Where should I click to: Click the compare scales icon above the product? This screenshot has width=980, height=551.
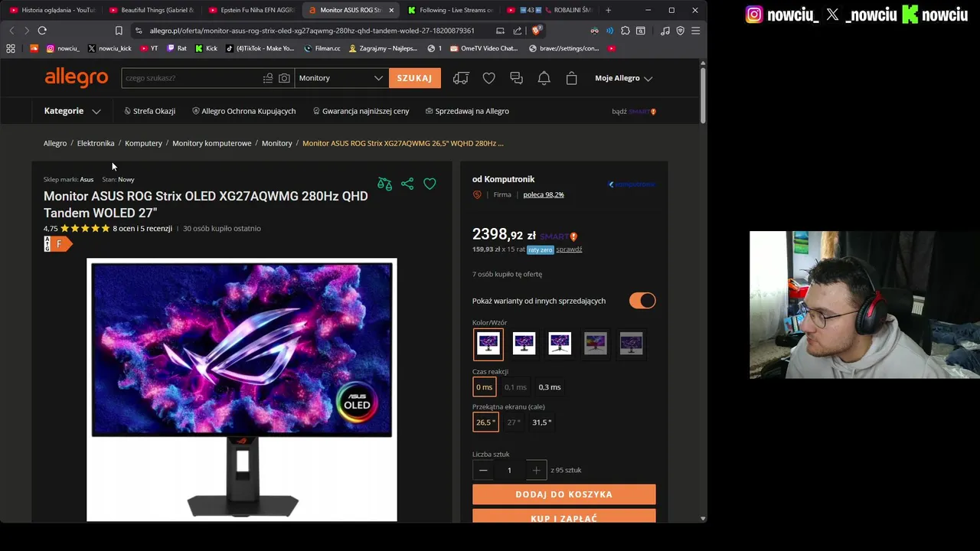pyautogui.click(x=384, y=184)
